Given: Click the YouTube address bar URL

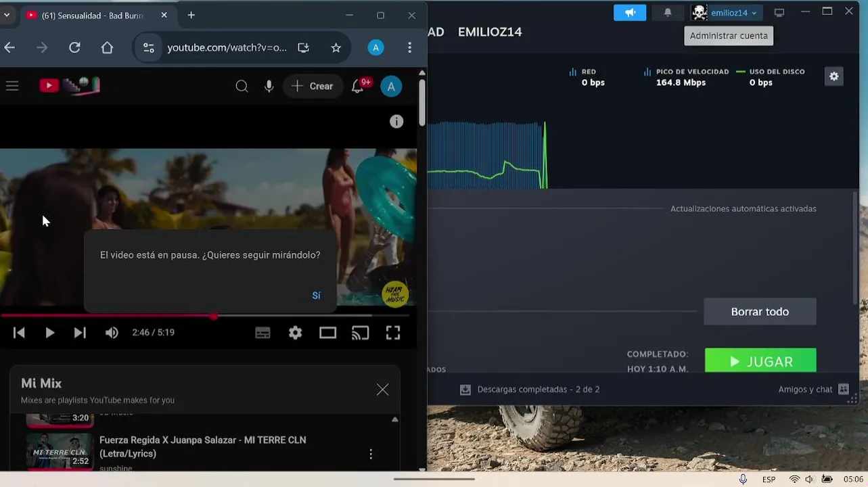Looking at the screenshot, I should (227, 47).
